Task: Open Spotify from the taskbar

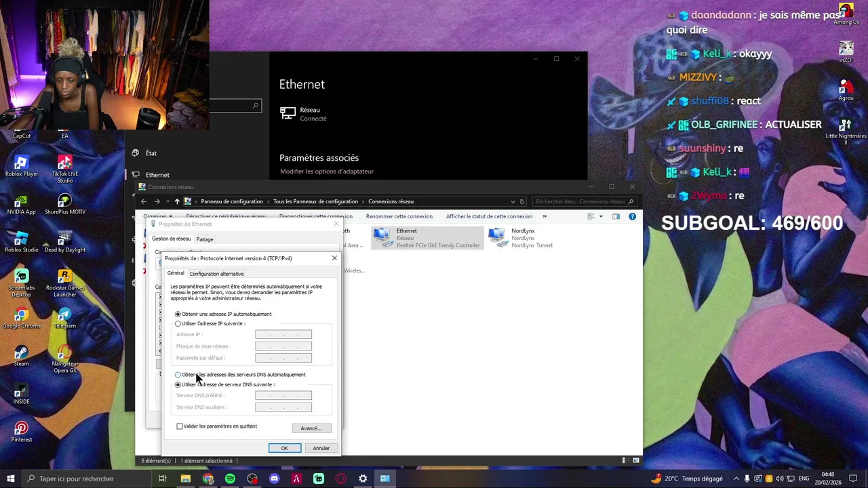Action: pyautogui.click(x=230, y=479)
